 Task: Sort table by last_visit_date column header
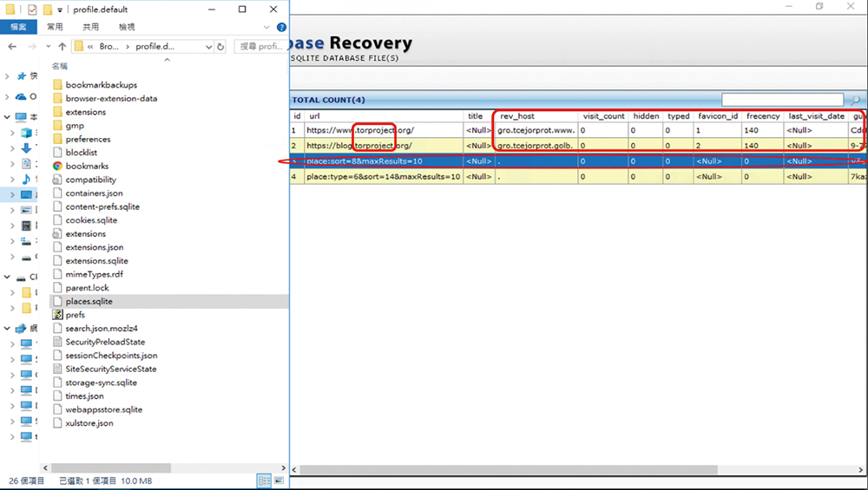(817, 116)
